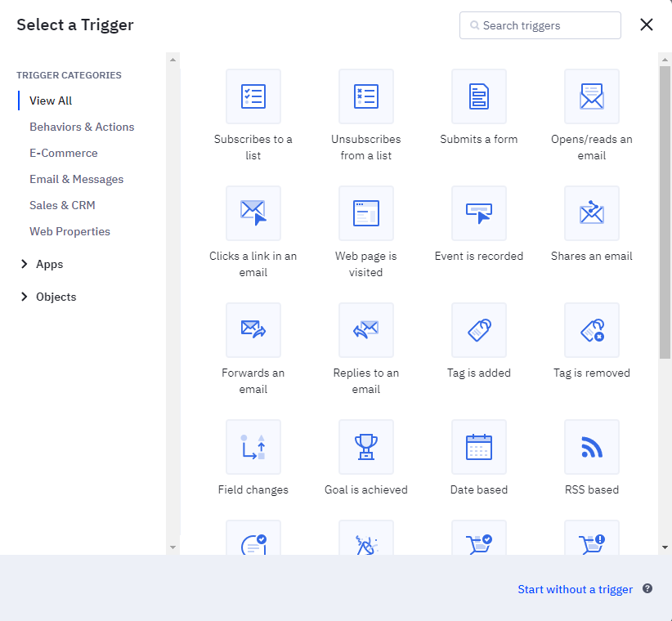Click the "Replies to an email" label text
Screen dimensions: 672x621
pos(366,381)
